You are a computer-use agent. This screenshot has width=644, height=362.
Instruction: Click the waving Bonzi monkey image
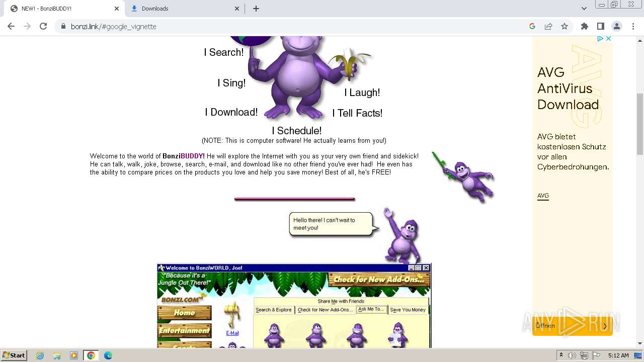click(x=402, y=235)
